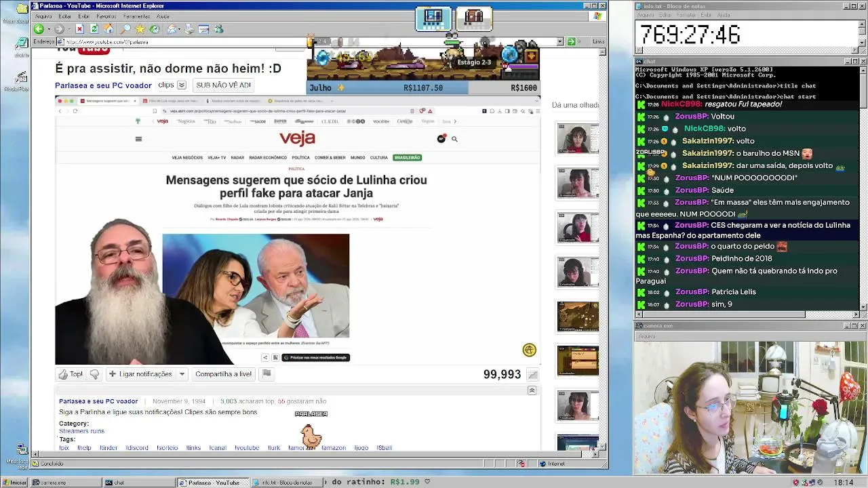Open the statistics graph icon beside view count

pos(533,375)
